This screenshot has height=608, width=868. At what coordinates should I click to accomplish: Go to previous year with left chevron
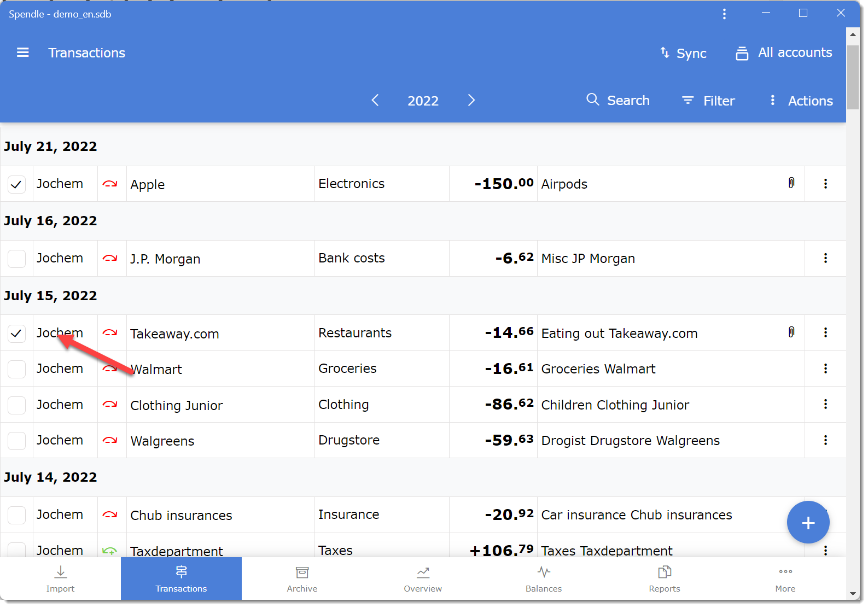(375, 100)
